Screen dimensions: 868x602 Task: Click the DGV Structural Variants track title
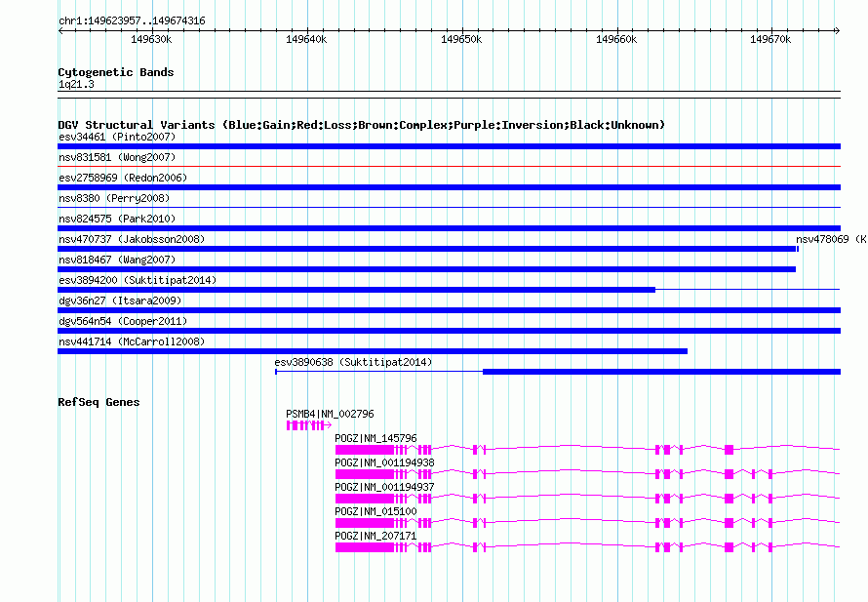(x=361, y=125)
